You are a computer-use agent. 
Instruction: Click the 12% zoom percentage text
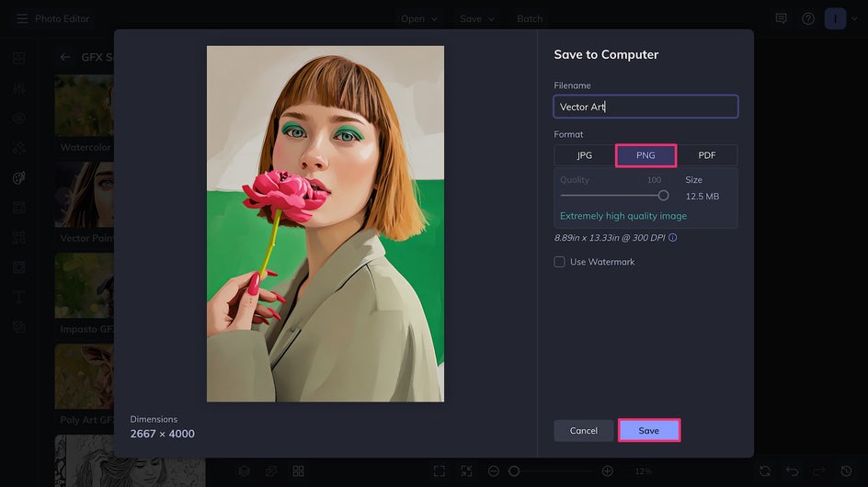(x=643, y=471)
